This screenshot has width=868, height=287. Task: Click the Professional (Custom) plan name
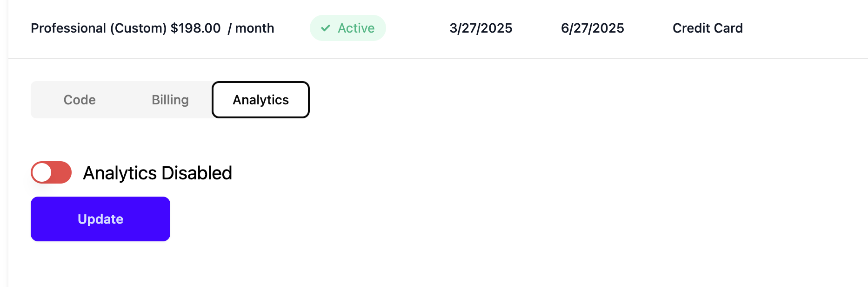tap(99, 28)
